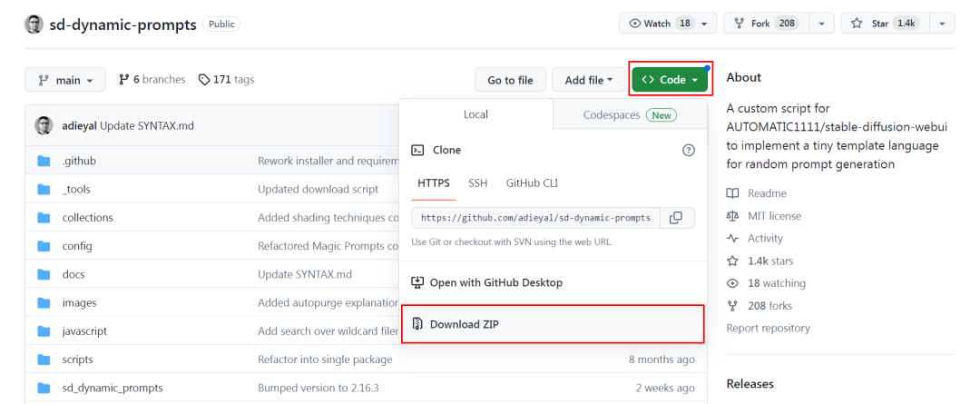Click the owner avatar beside repository name
This screenshot has height=404, width=980.
point(34,25)
